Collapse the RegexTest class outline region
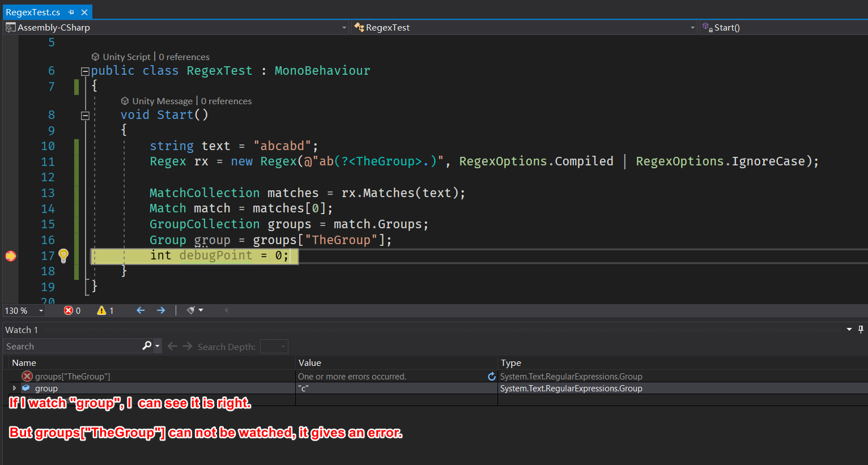868x465 pixels. (x=85, y=71)
